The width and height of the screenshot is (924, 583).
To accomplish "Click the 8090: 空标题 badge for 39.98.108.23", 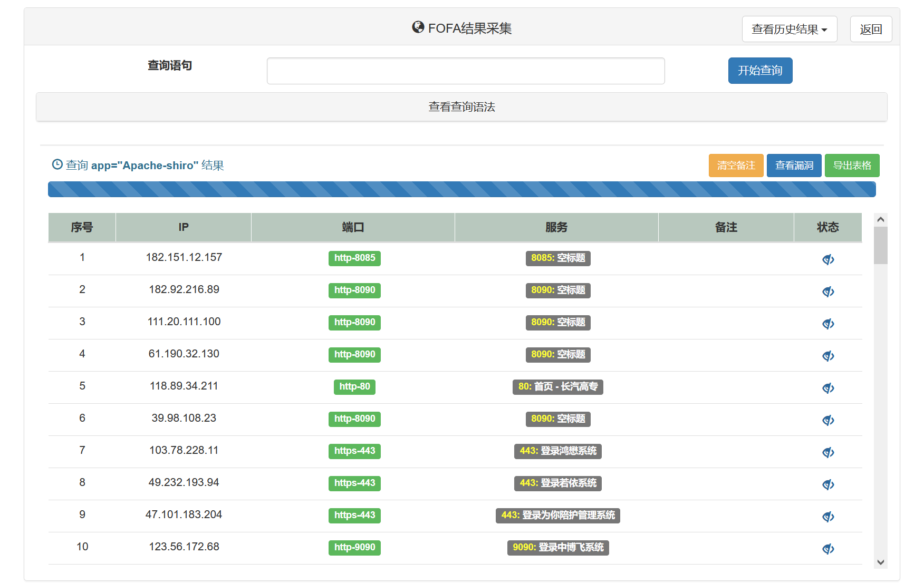I will coord(558,419).
